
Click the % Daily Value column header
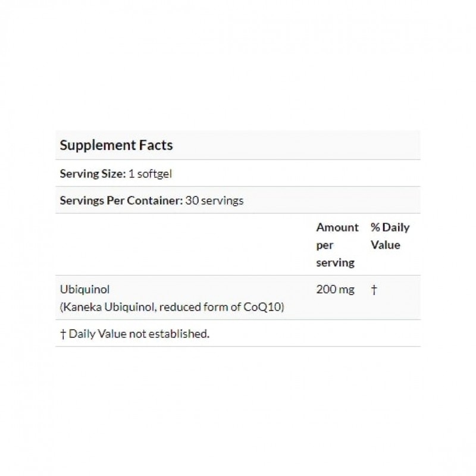pyautogui.click(x=390, y=236)
